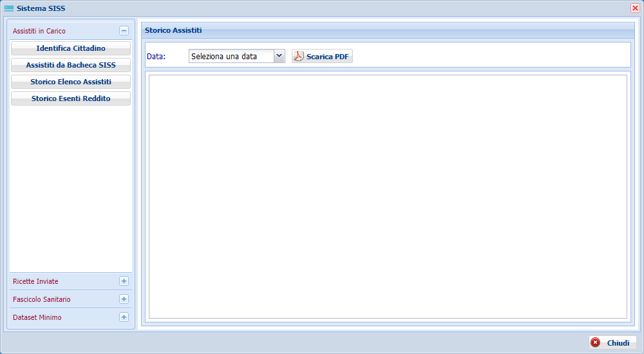Screen dimensions: 644x354
Task: Click the red X icon on Chiudi
Action: (x=595, y=342)
